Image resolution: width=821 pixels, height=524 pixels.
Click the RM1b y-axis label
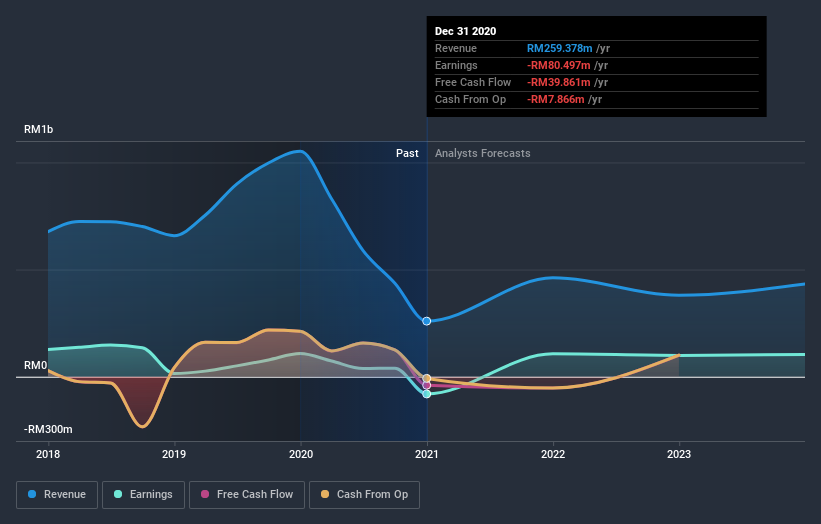(x=38, y=129)
